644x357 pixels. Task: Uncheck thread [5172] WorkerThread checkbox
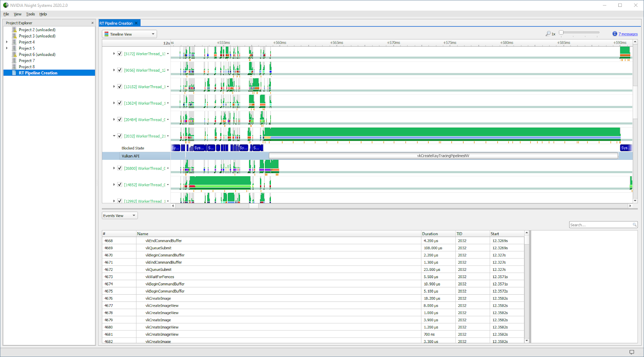120,54
